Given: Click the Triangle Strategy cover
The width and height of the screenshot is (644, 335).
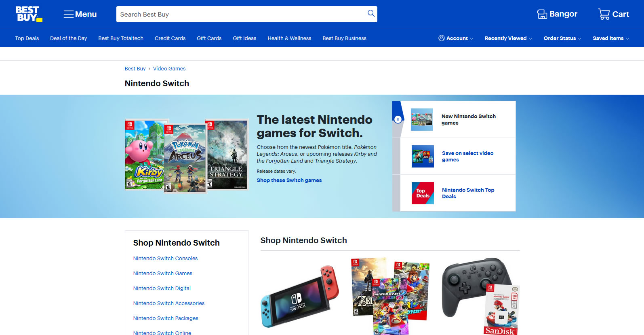Looking at the screenshot, I should 227,154.
